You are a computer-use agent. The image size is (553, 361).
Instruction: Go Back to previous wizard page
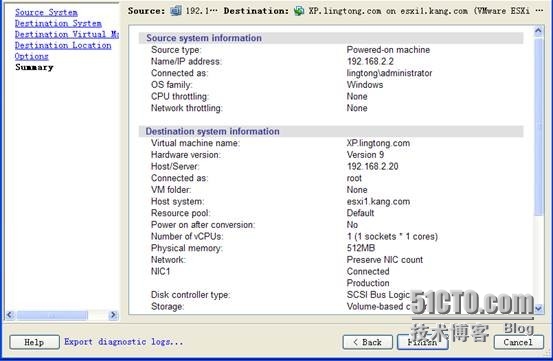pyautogui.click(x=367, y=342)
